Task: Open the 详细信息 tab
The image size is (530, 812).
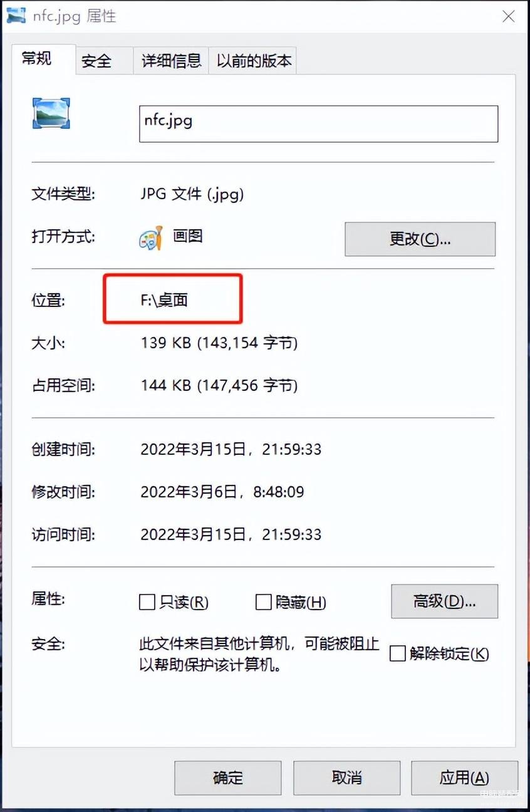Action: click(x=171, y=61)
